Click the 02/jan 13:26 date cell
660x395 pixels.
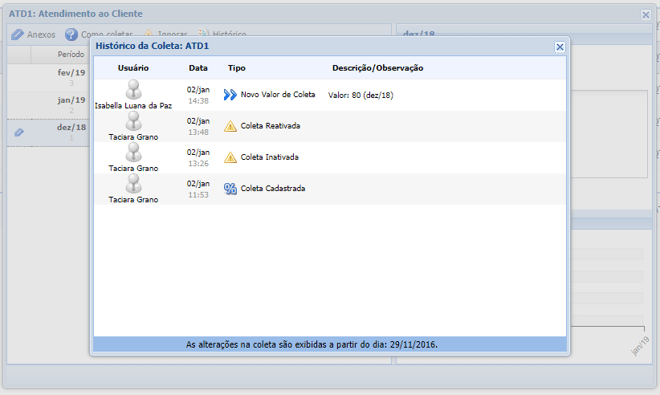coord(198,157)
